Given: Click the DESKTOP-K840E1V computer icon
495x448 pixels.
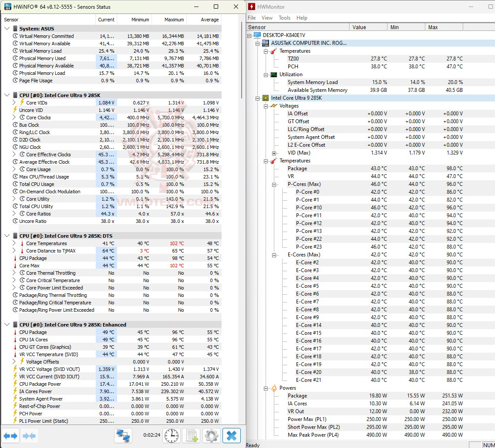Looking at the screenshot, I should (x=257, y=35).
